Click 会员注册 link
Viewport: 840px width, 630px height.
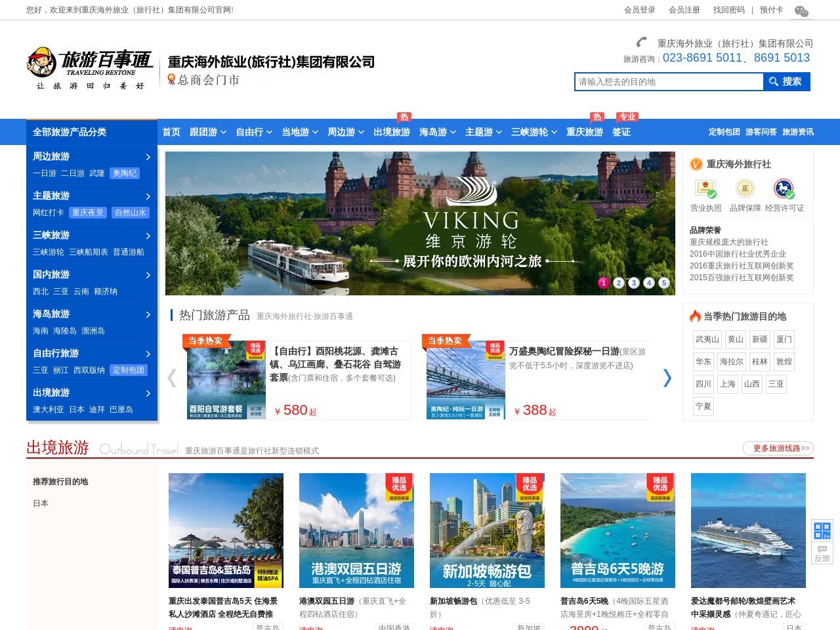point(684,10)
